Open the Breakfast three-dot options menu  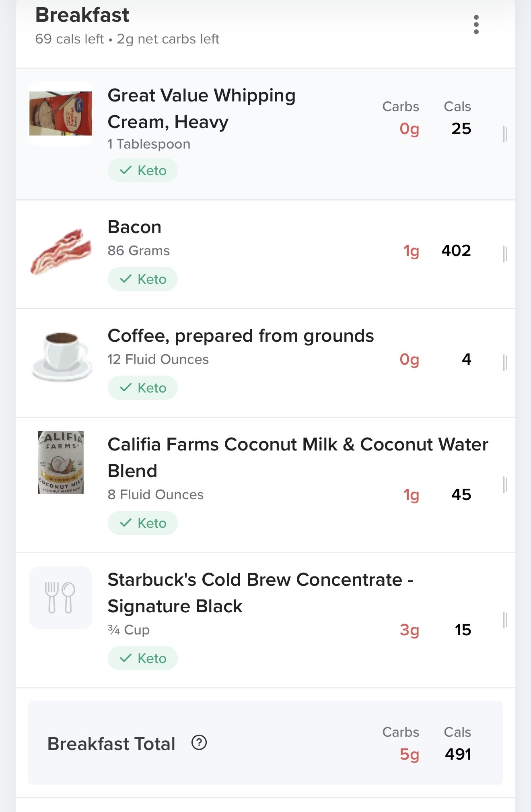476,25
